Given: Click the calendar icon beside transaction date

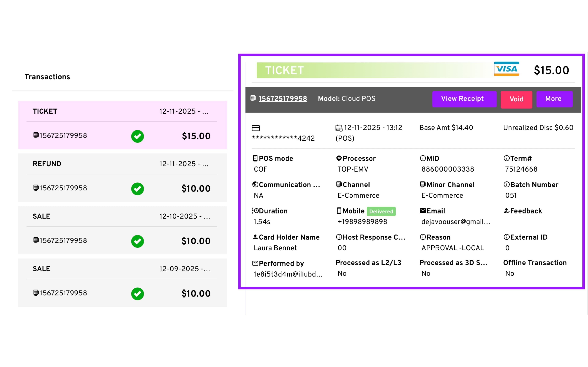Looking at the screenshot, I should point(339,128).
